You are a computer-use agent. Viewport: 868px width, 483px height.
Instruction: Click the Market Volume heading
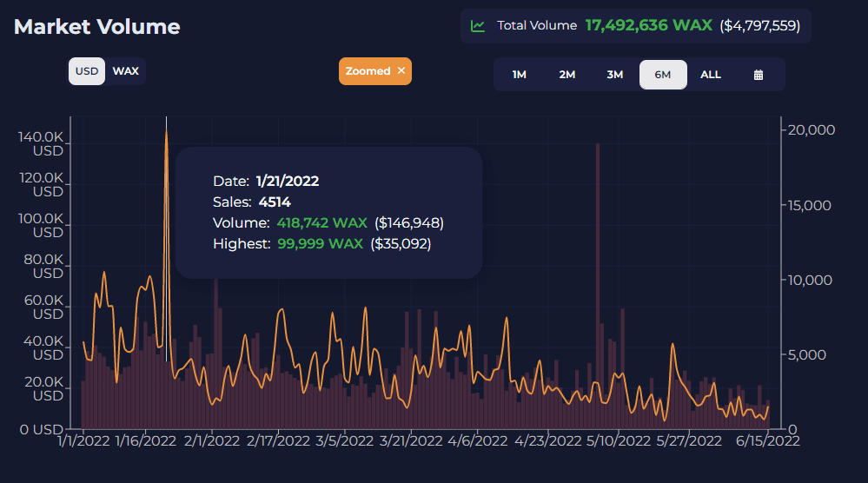[x=97, y=27]
